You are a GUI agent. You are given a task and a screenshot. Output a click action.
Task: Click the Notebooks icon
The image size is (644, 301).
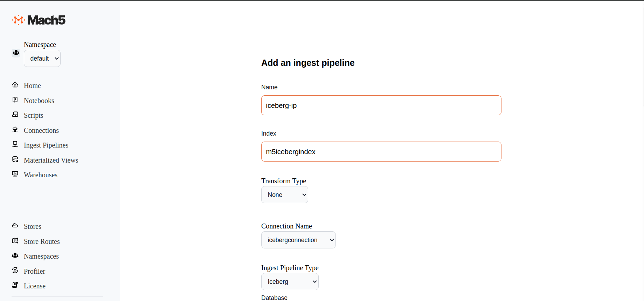(x=15, y=100)
